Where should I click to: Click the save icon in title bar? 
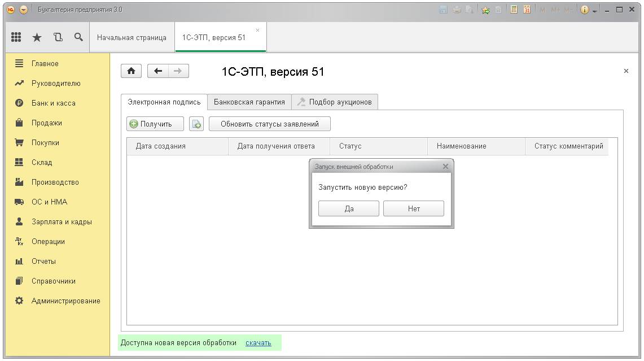[443, 10]
